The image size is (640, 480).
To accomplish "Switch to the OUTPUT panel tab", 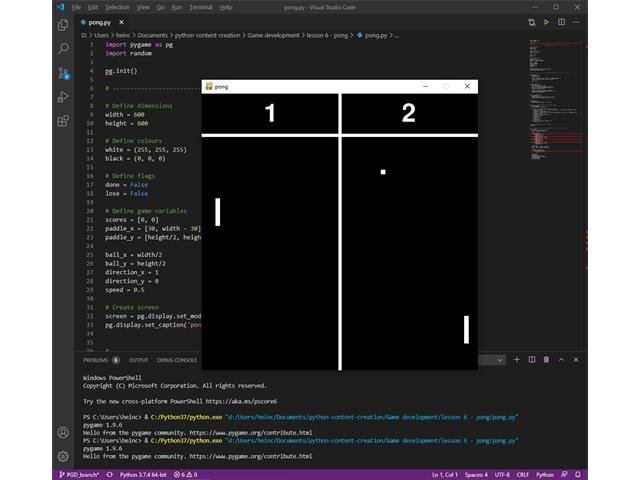I will point(138,359).
